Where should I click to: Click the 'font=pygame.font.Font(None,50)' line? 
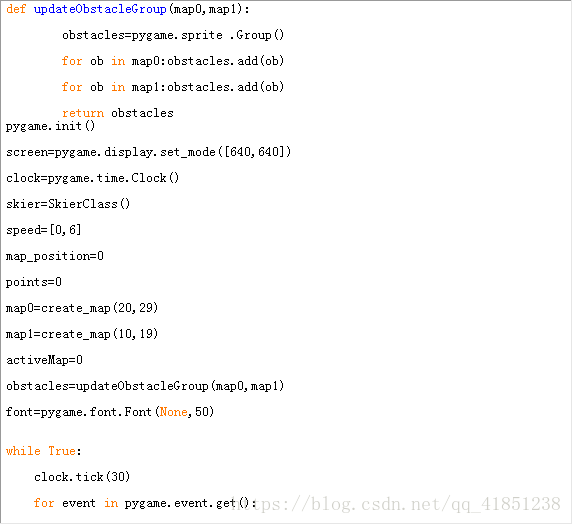pyautogui.click(x=110, y=412)
